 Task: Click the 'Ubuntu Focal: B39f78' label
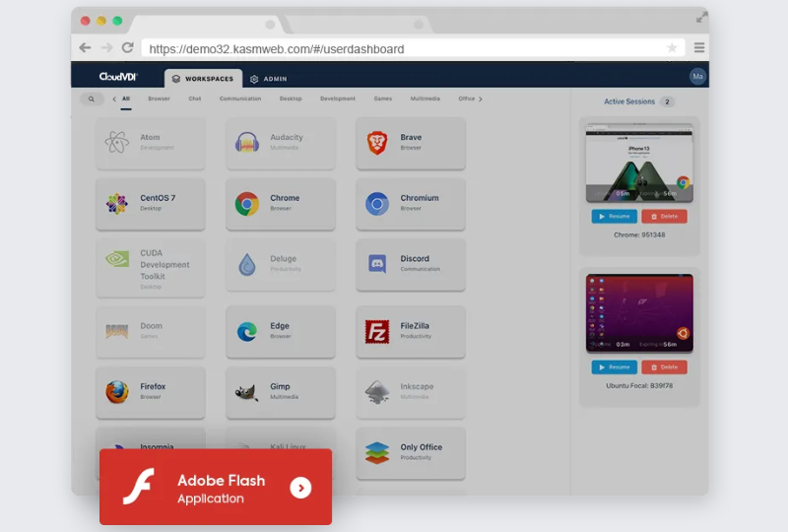click(x=639, y=385)
